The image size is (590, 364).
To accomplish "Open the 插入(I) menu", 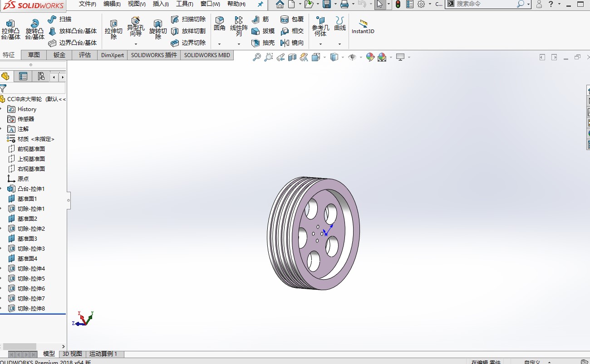I will [x=161, y=4].
